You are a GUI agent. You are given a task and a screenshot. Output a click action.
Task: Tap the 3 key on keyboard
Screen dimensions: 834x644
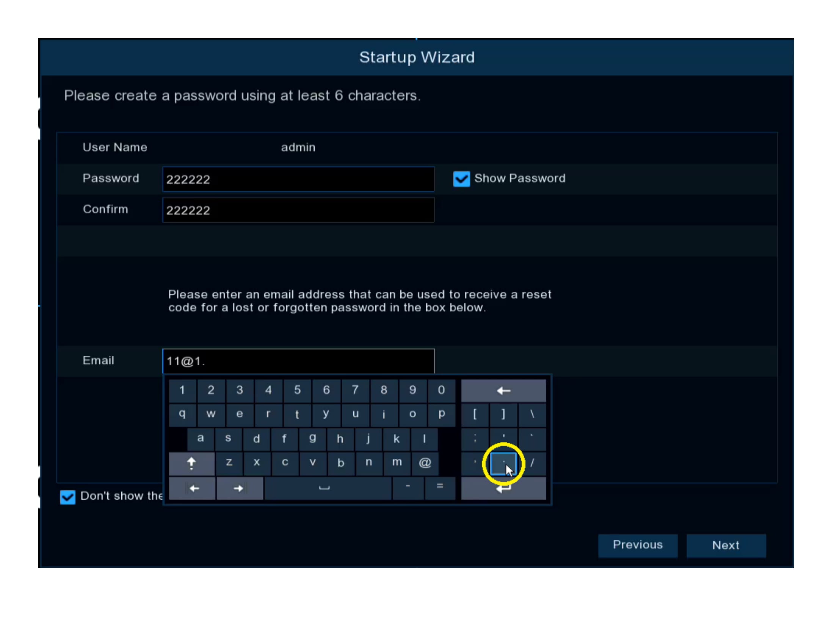pyautogui.click(x=240, y=390)
